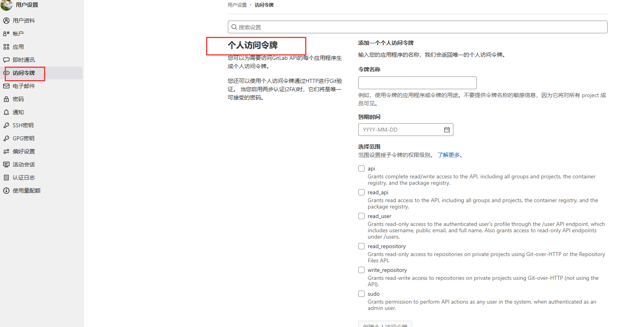Check the read_repository scope checkbox

(x=361, y=246)
